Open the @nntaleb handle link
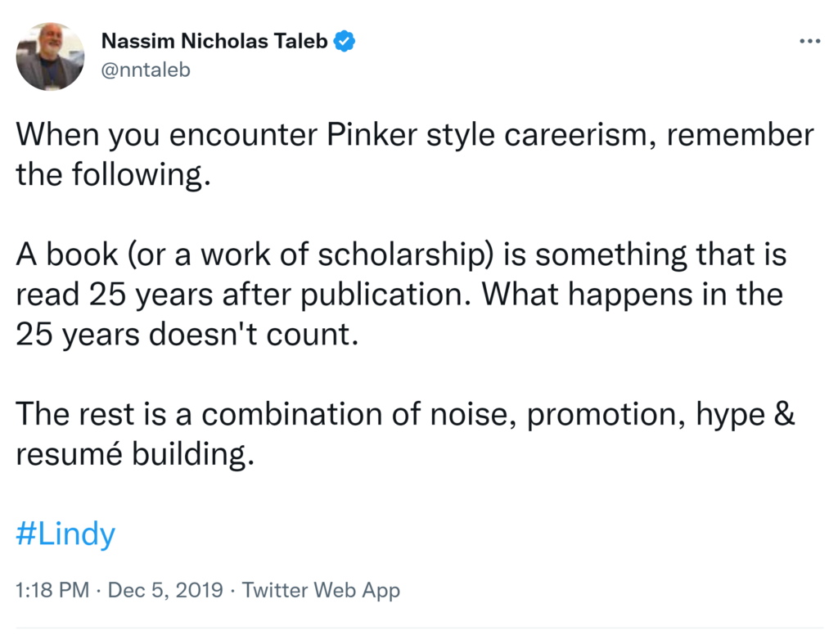Image resolution: width=838 pixels, height=644 pixels. point(145,70)
